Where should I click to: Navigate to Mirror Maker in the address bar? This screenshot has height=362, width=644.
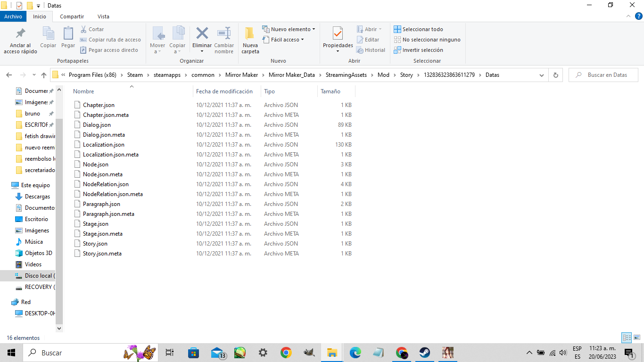(240, 75)
